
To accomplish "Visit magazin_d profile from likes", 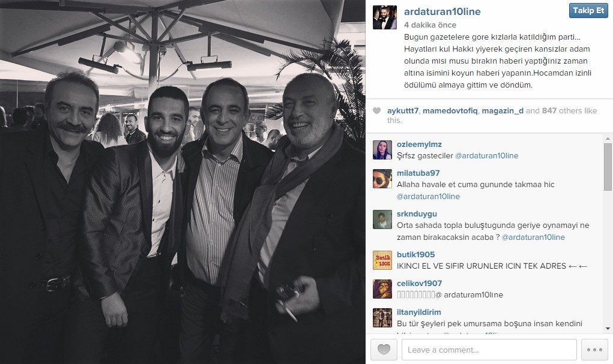I will point(503,110).
